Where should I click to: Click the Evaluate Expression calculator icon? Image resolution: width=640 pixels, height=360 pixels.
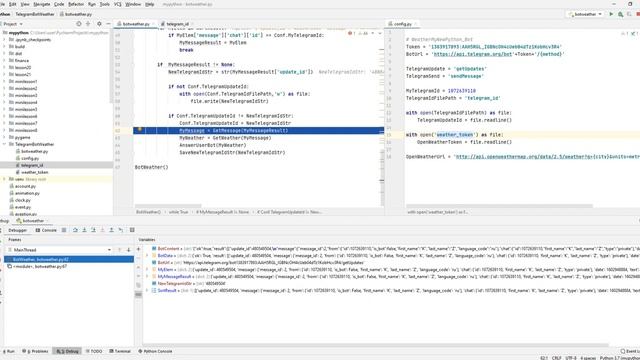(x=132, y=230)
